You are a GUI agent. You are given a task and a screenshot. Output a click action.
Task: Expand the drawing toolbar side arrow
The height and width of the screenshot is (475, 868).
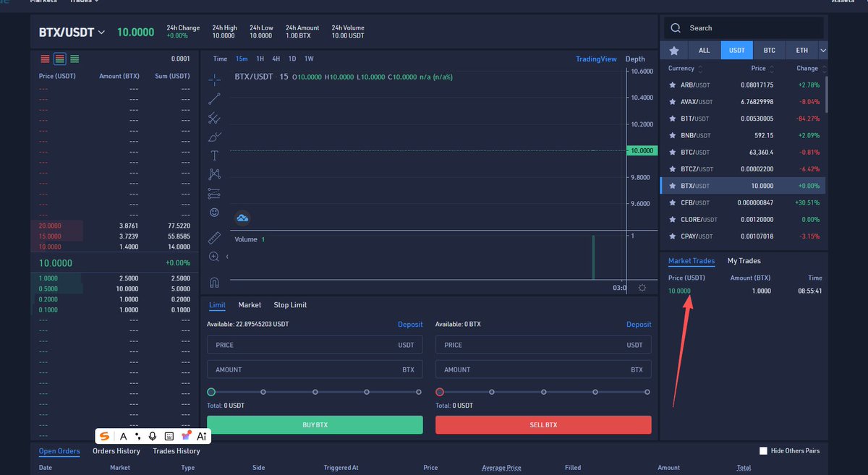[227, 257]
